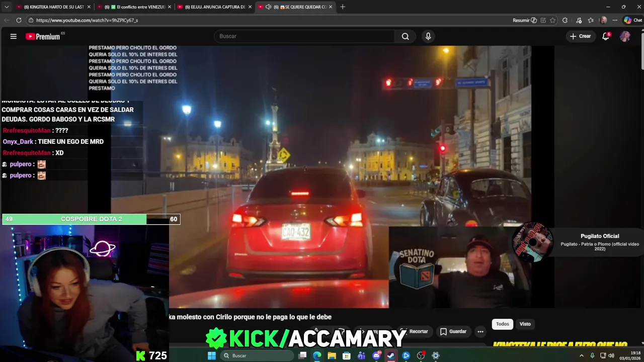This screenshot has width=644, height=362.
Task: Open YouTube notifications bell
Action: [x=606, y=36]
